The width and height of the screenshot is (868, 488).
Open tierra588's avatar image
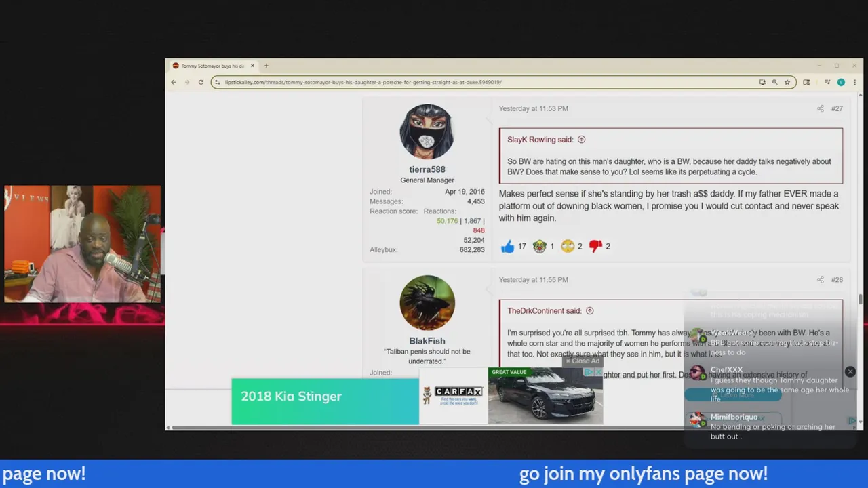[x=427, y=131]
